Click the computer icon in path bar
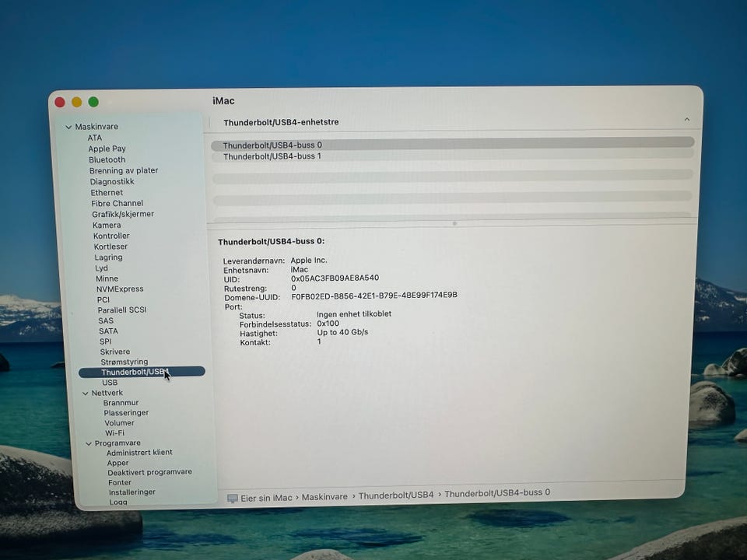747x560 pixels. [x=233, y=499]
